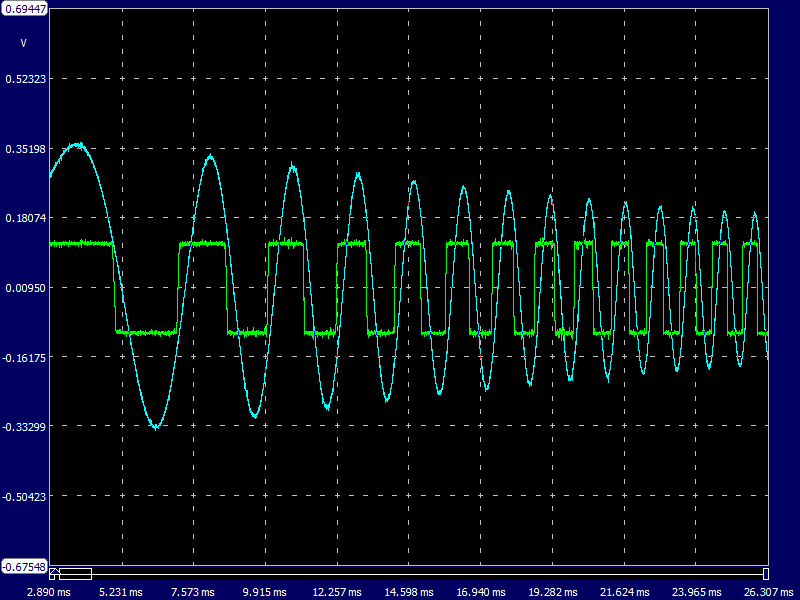Viewport: 800px width, 600px height.
Task: Click the -0.50423 voltage axis label
Action: tap(24, 496)
